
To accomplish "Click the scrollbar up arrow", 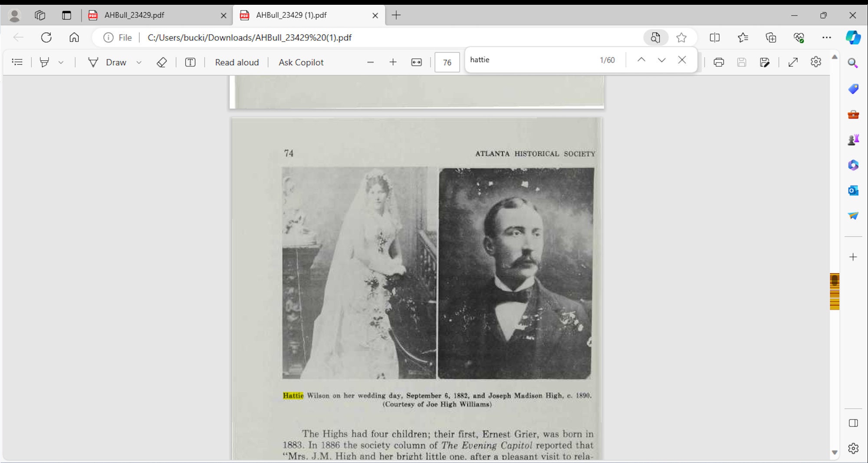I will pyautogui.click(x=835, y=57).
